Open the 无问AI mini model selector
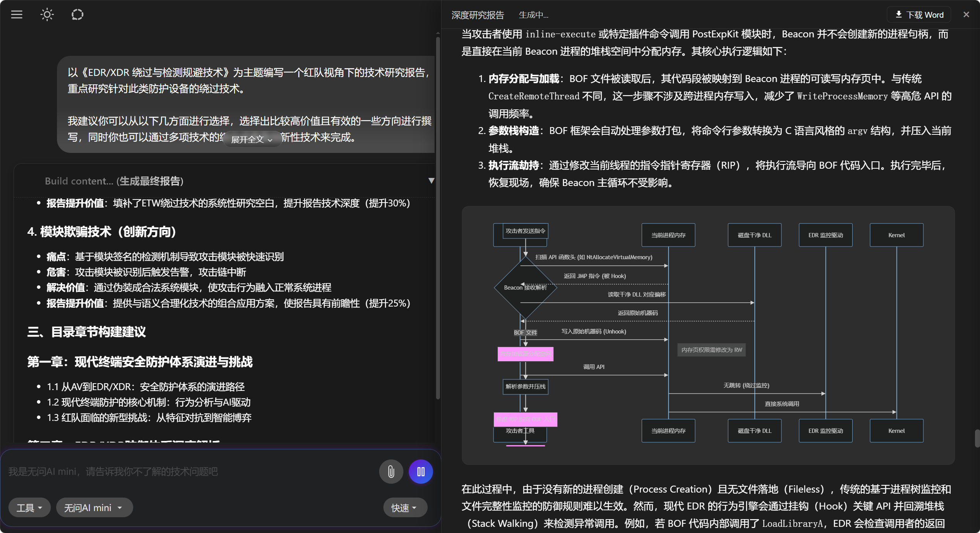Image resolution: width=980 pixels, height=533 pixels. [x=94, y=508]
